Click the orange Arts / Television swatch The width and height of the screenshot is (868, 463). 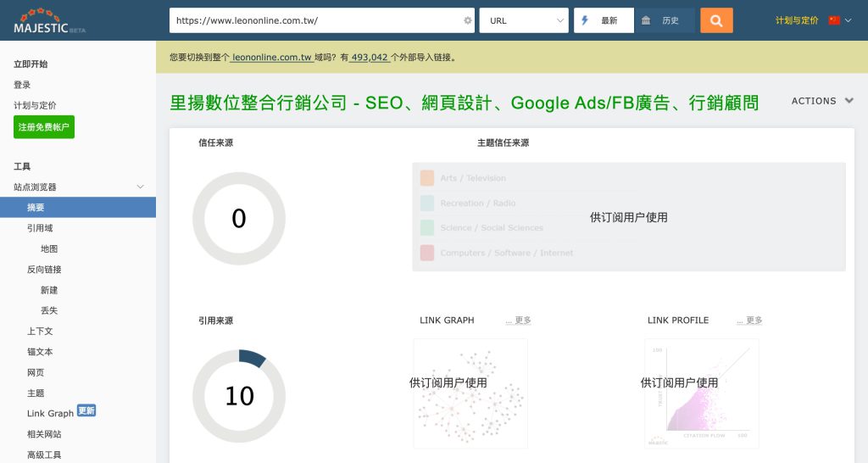tap(426, 178)
